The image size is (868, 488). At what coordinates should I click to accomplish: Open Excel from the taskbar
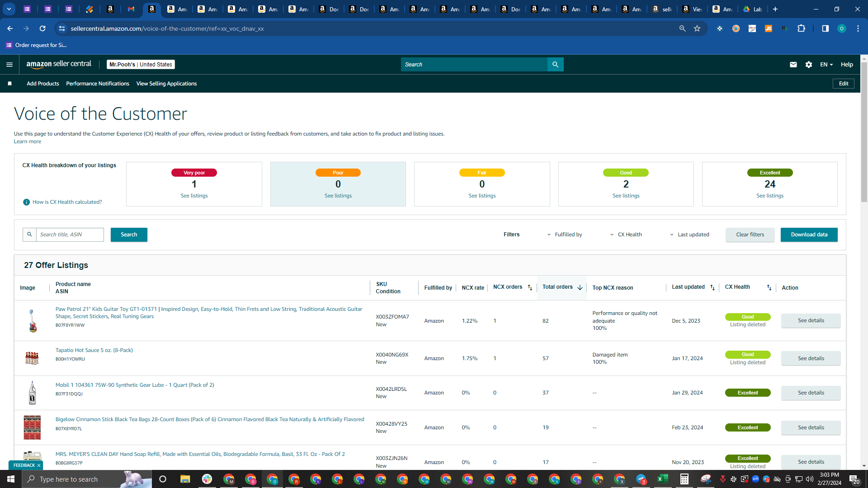(663, 479)
